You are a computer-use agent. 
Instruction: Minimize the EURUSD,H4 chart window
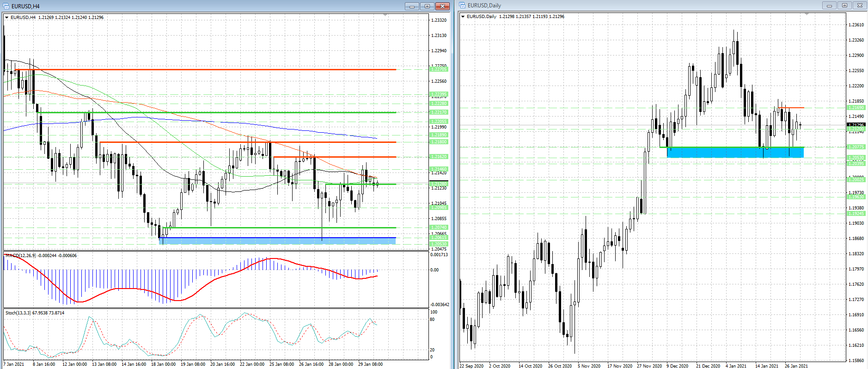click(411, 6)
